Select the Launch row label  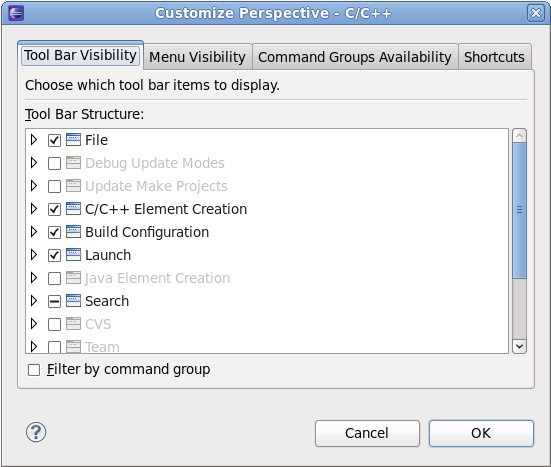click(108, 255)
